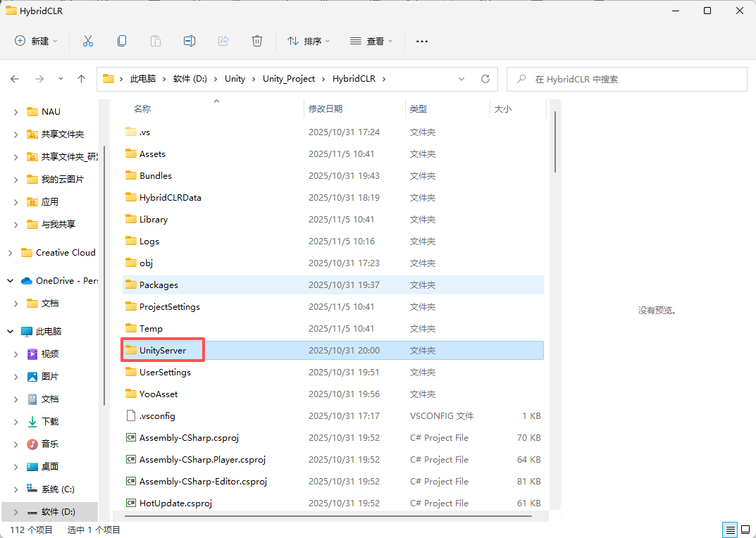Click Unity in the address breadcrumb
Screen dimensions: 756x538
235,79
